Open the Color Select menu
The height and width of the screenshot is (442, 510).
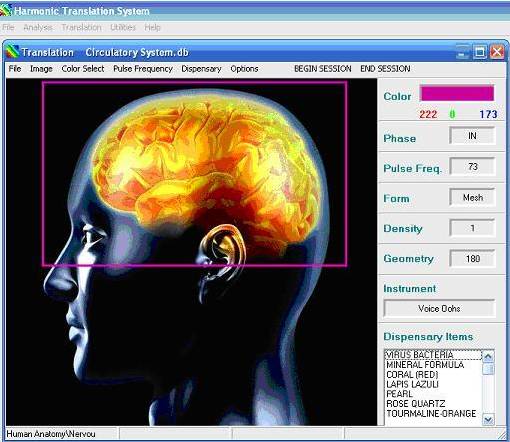(83, 69)
